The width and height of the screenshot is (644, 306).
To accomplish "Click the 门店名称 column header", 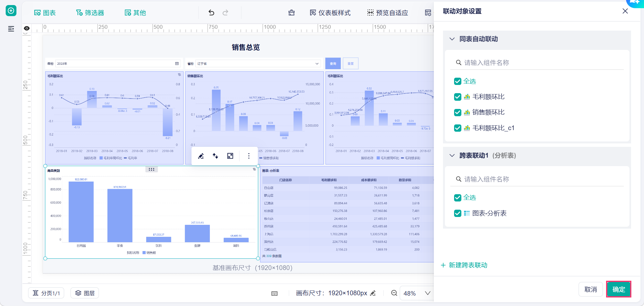I will coord(286,180).
